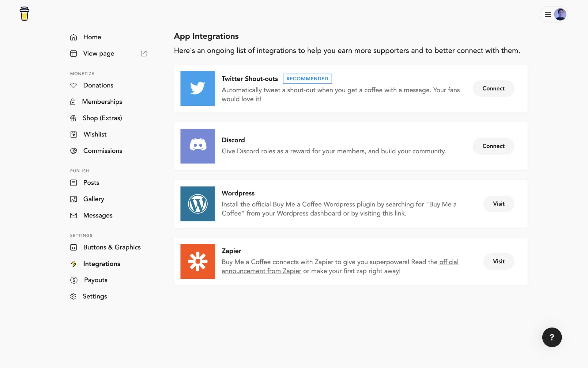Click the user profile avatar

560,14
